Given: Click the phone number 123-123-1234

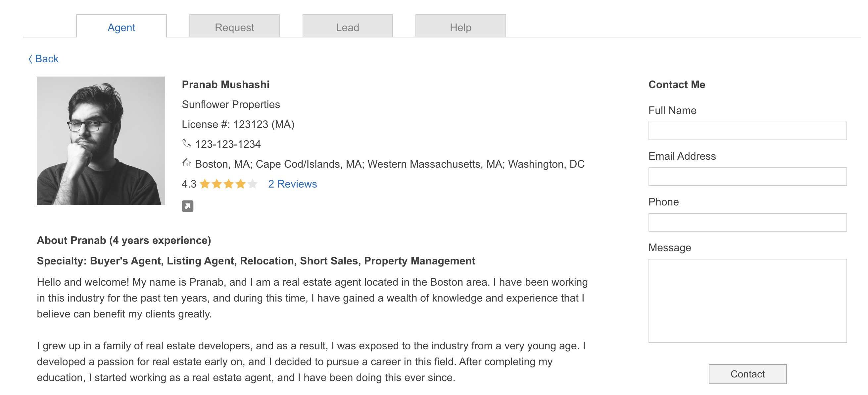Looking at the screenshot, I should tap(228, 144).
